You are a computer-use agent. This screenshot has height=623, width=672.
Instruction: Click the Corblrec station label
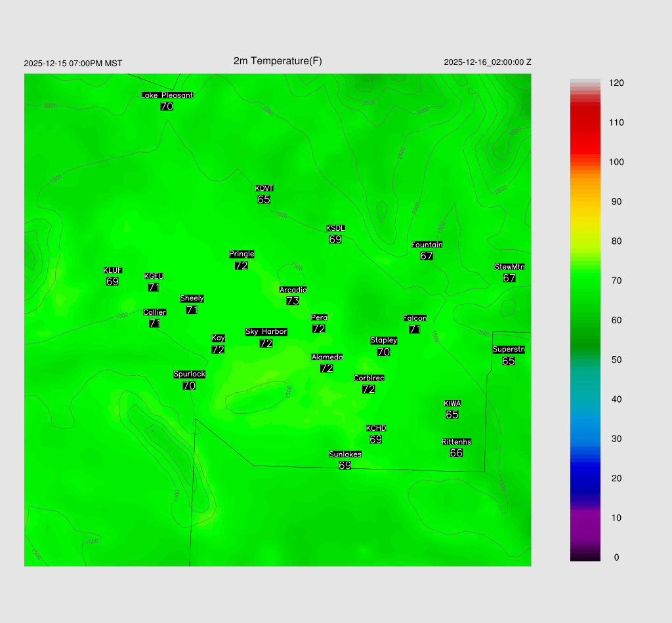[369, 378]
